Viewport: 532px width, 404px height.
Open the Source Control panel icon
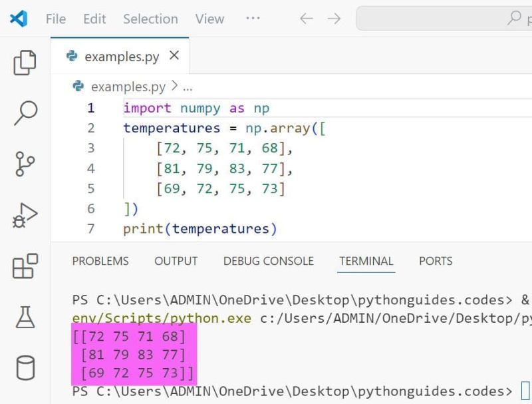click(24, 162)
